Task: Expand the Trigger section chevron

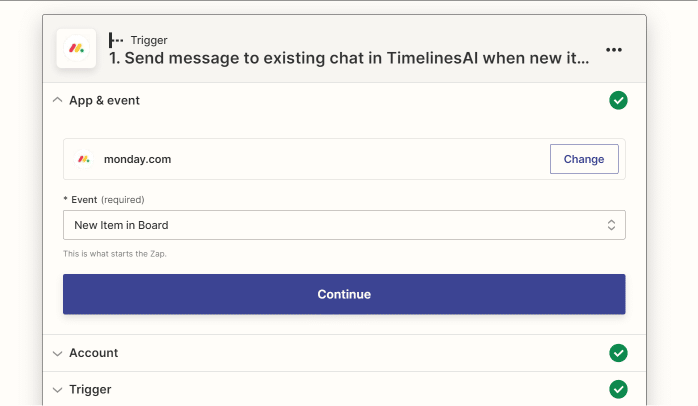Action: [x=57, y=389]
